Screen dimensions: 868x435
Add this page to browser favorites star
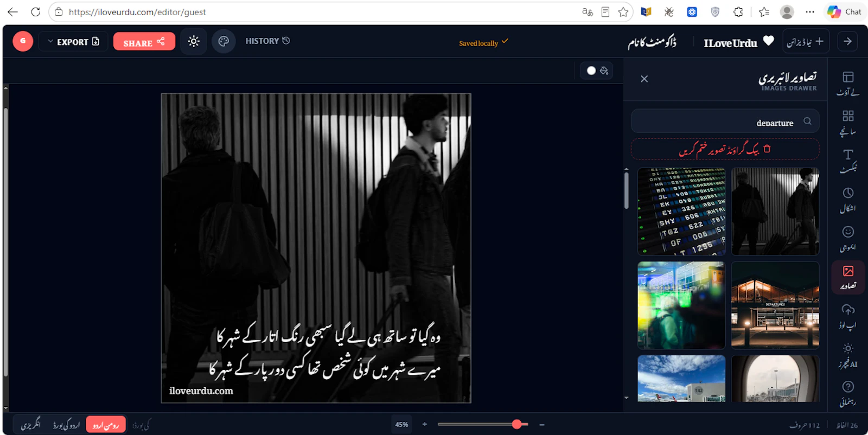point(623,12)
